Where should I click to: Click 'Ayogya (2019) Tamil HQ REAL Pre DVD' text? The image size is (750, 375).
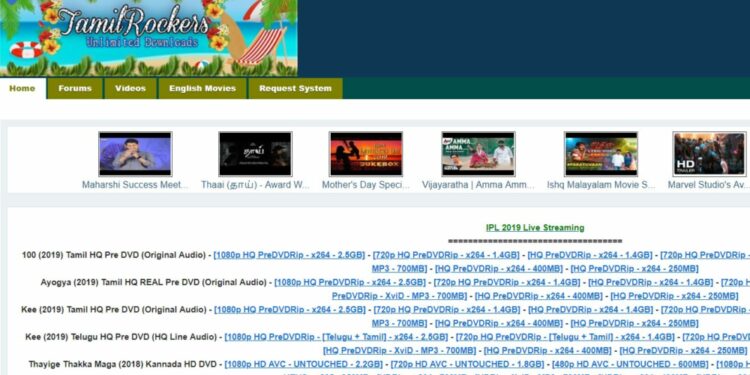point(154,283)
